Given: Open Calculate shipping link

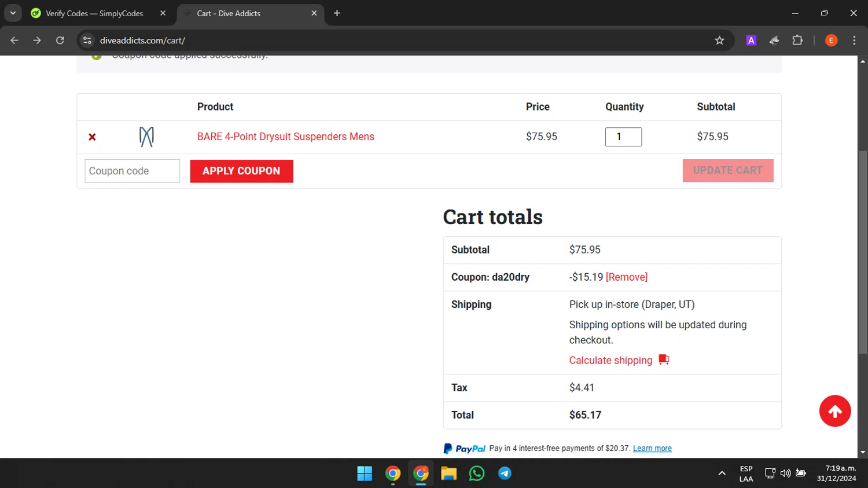Looking at the screenshot, I should 610,360.
